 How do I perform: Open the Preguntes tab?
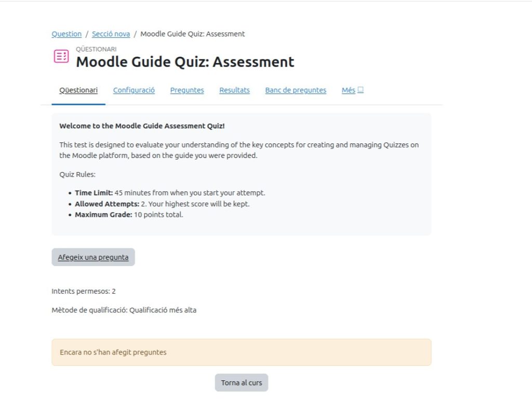click(187, 90)
